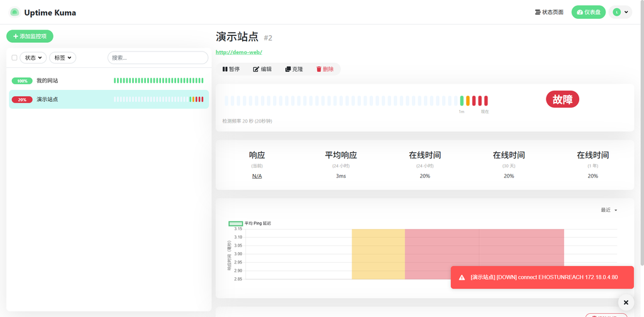
Task: Click the 故障 down status badge
Action: (562, 99)
